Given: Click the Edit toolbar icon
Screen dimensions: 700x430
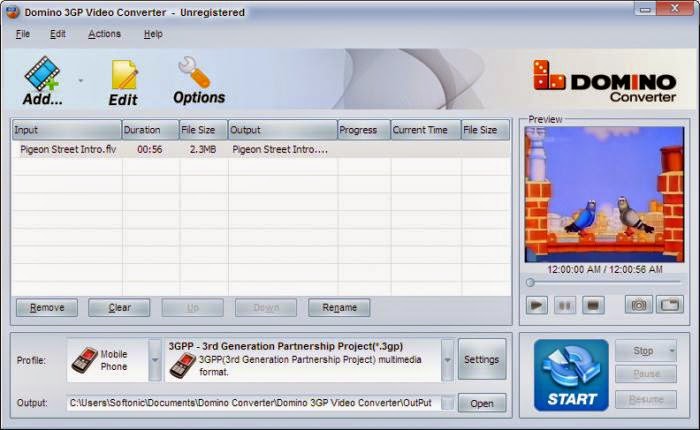Looking at the screenshot, I should click(124, 83).
